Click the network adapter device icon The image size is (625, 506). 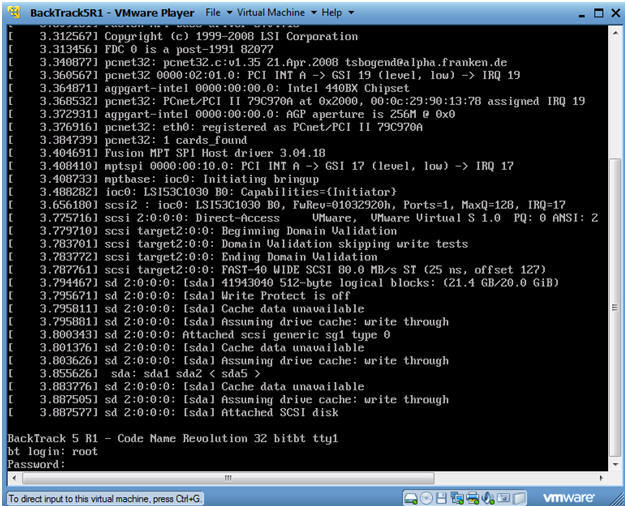(457, 498)
